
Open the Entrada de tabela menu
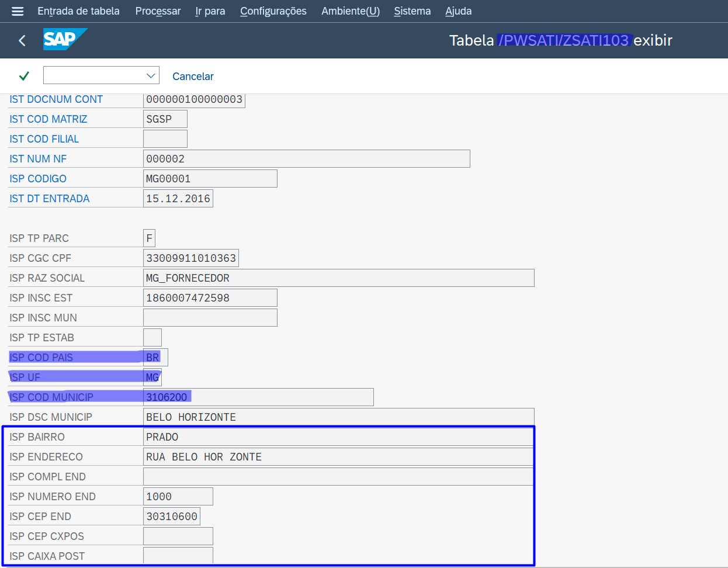(x=78, y=11)
